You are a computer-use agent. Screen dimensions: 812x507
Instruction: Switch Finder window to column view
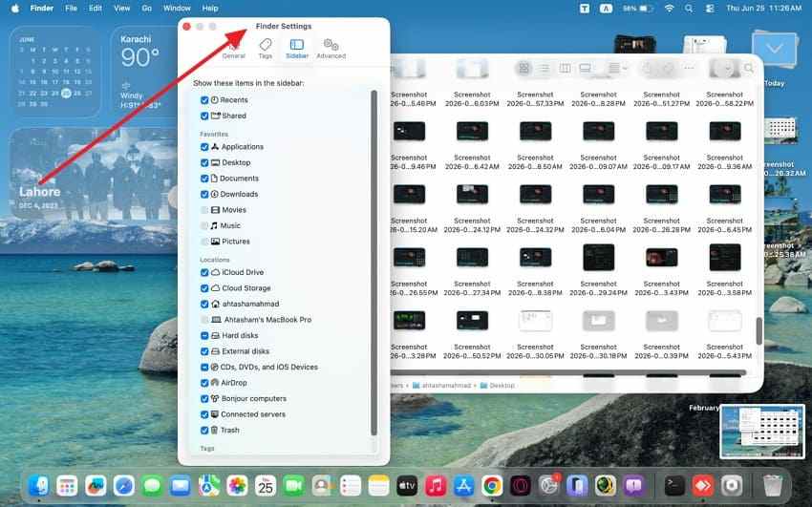(565, 68)
